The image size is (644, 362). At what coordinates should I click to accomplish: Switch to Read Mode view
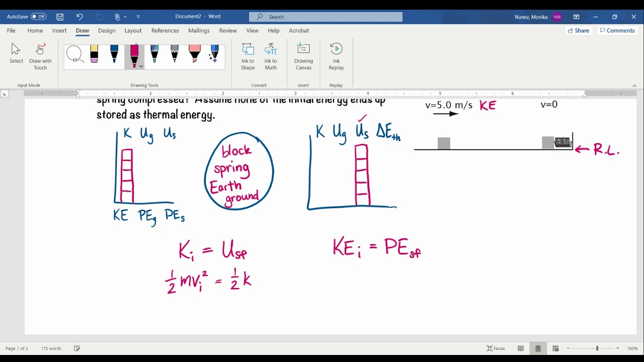click(x=521, y=348)
